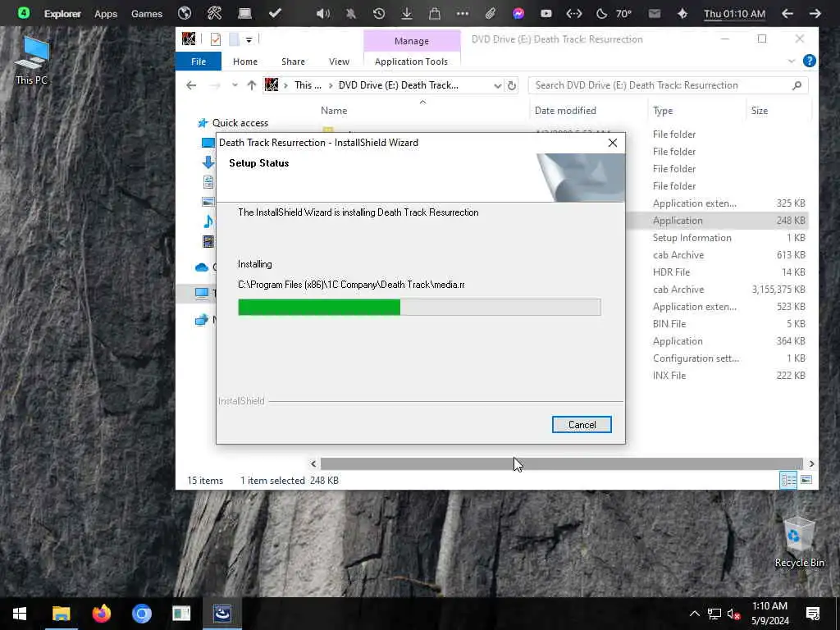The height and width of the screenshot is (630, 840).
Task: Sort by Date modified column
Action: (564, 111)
